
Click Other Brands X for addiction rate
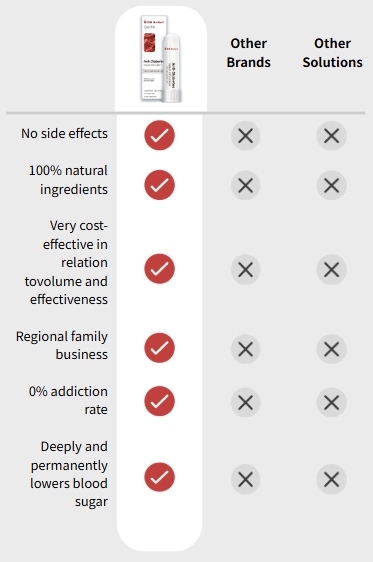[x=245, y=403]
